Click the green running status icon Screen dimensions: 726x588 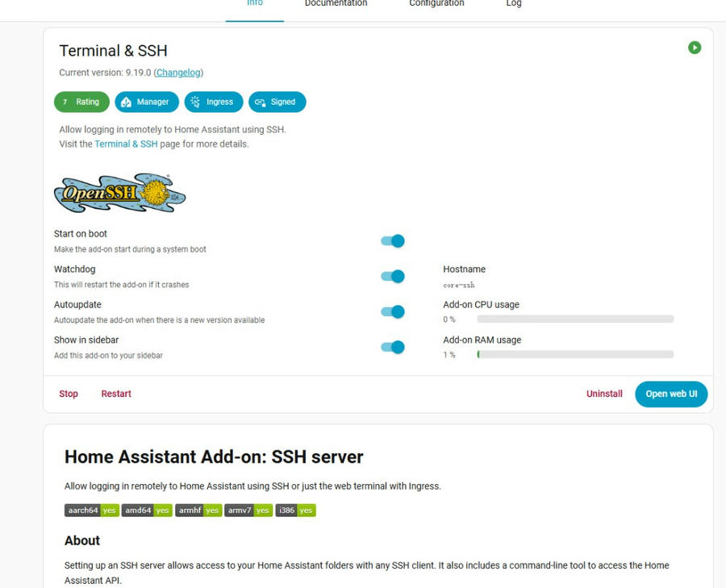[694, 48]
